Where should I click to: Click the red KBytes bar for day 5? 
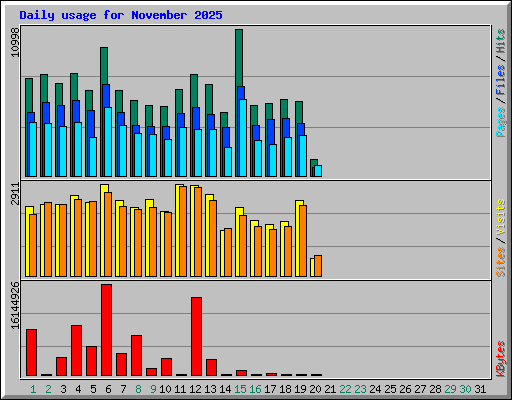click(91, 361)
